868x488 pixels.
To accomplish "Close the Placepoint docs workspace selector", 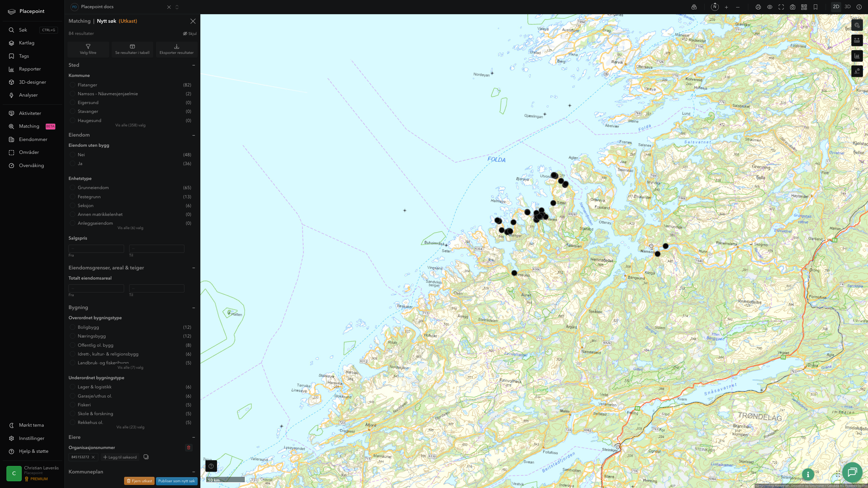I will [x=169, y=7].
